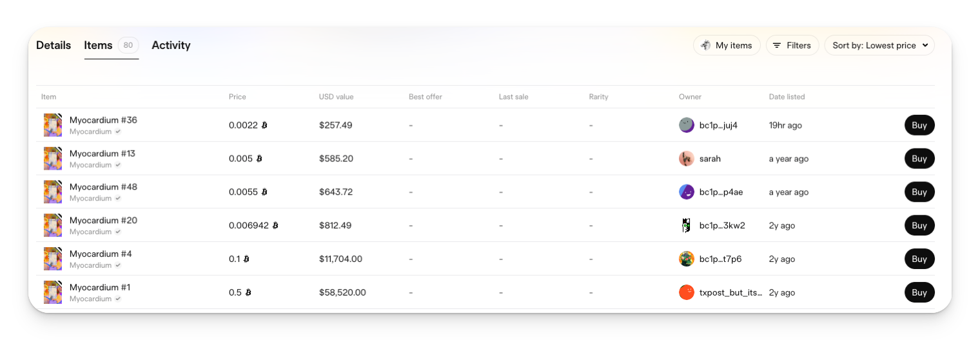Click sarah's owner avatar icon
This screenshot has width=980, height=340.
[687, 159]
